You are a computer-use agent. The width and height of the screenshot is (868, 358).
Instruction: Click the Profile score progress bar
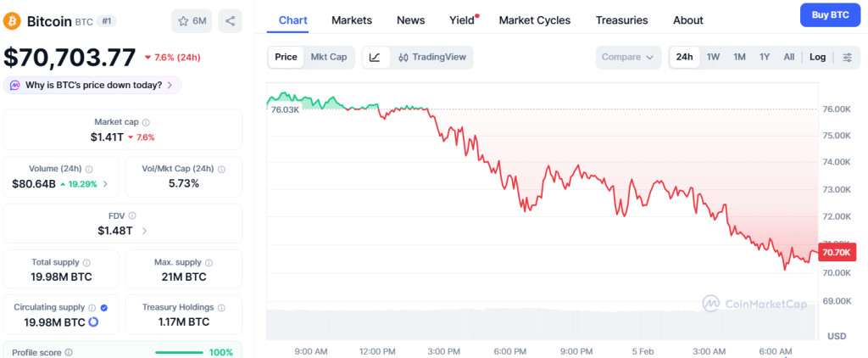[180, 352]
